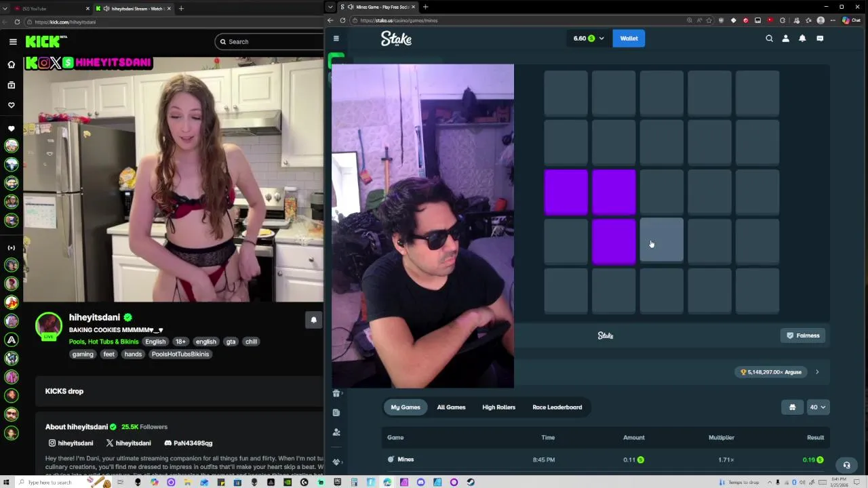The height and width of the screenshot is (488, 868).
Task: Open browser Chat copilot button
Action: point(851,20)
